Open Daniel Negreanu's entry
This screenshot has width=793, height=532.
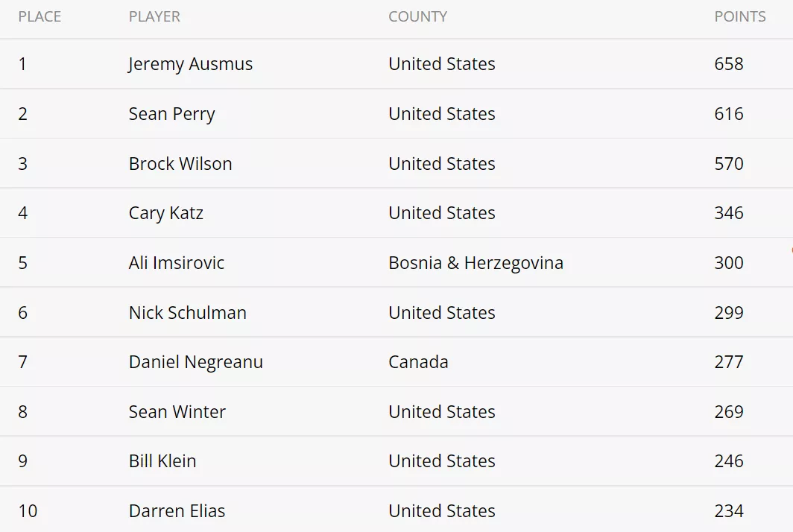coord(196,363)
